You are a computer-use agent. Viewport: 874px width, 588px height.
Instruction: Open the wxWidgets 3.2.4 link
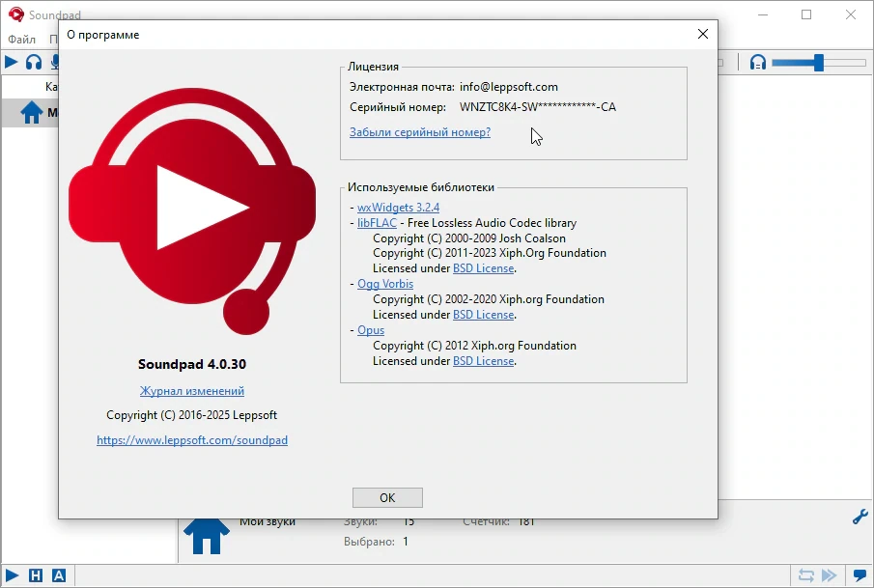pyautogui.click(x=398, y=208)
